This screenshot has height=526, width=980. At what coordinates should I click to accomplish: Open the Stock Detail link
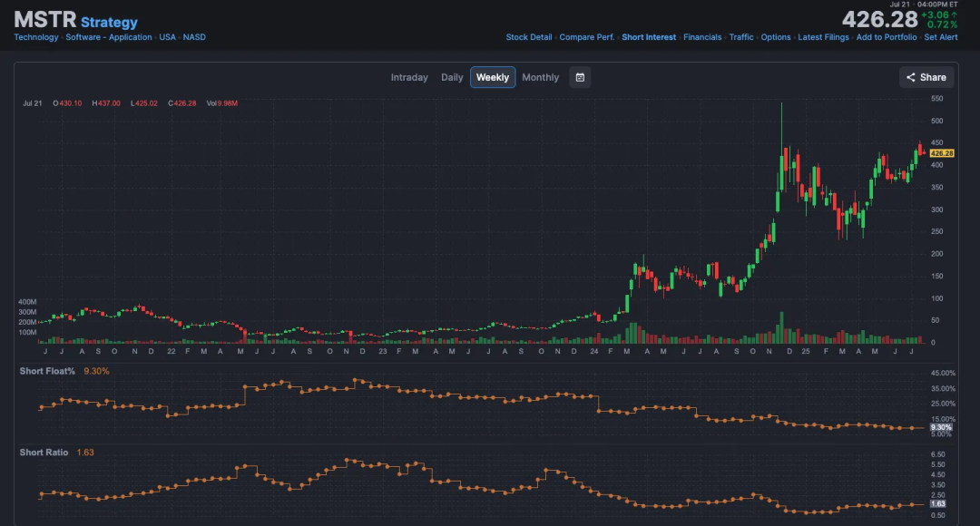529,37
